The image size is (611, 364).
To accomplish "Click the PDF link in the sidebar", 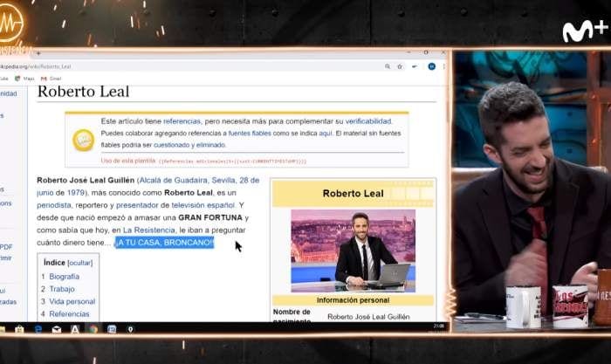I will pos(6,247).
